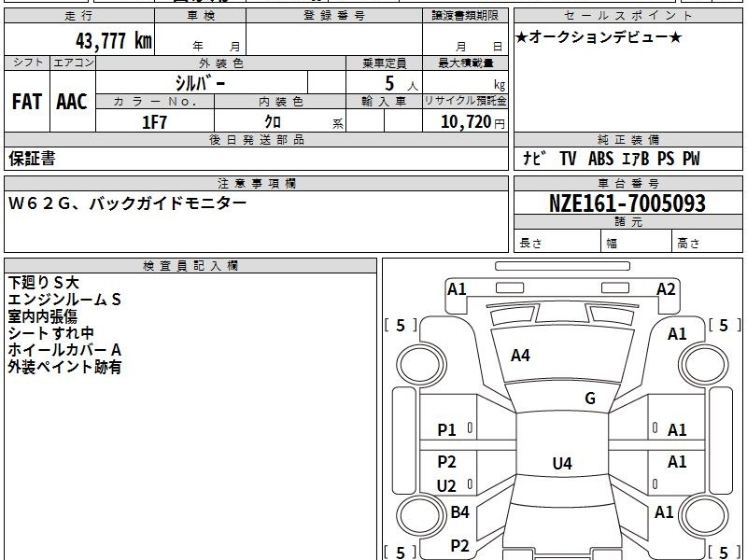
Task: Select inspector note 室内内張傷
Action: click(42, 316)
